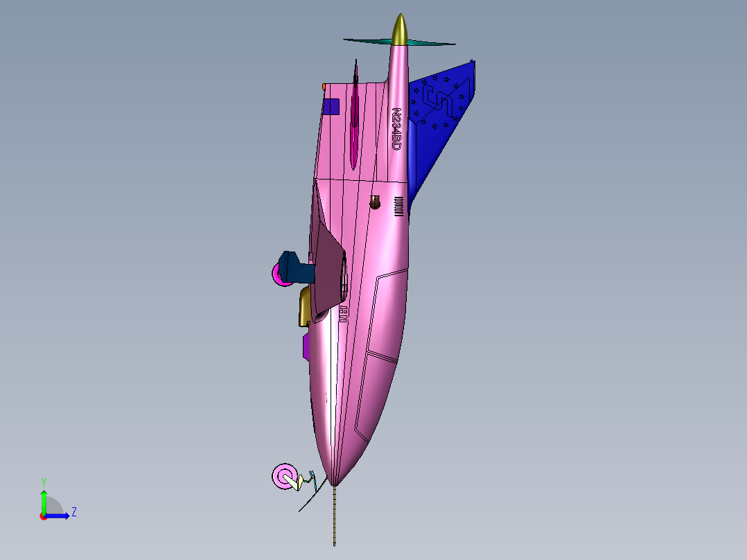747x560 pixels.
Task: Select the gold-olive part below the gear leg
Action: [305, 306]
